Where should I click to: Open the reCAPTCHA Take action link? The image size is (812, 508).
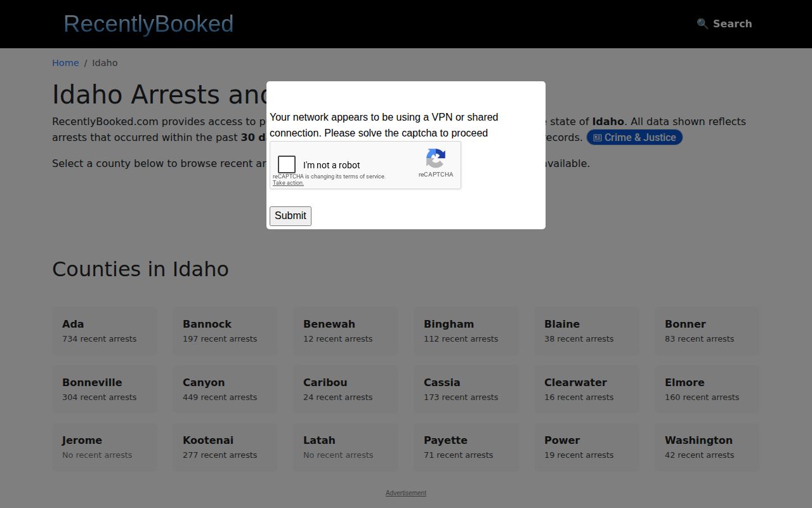(x=288, y=183)
